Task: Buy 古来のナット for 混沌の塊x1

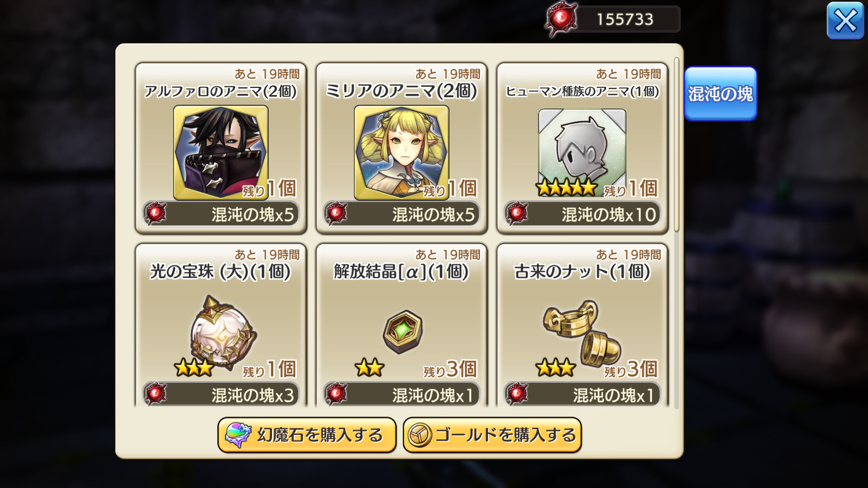Action: pyautogui.click(x=582, y=395)
